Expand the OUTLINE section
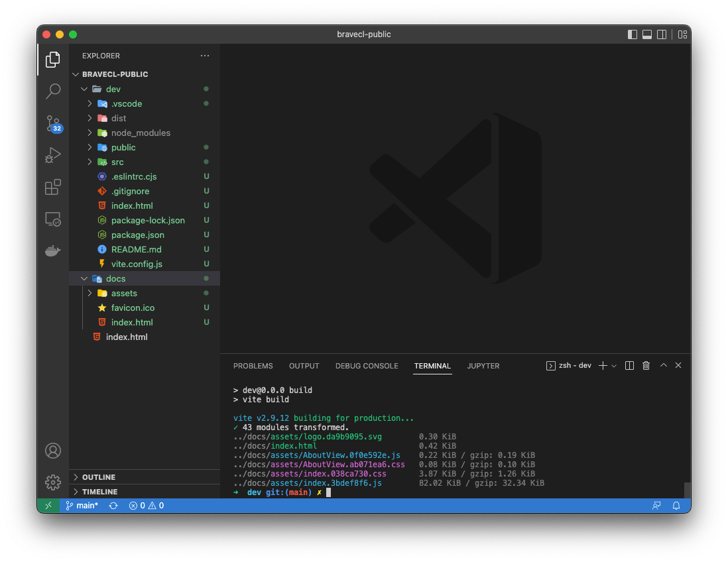The height and width of the screenshot is (562, 728). [145, 477]
